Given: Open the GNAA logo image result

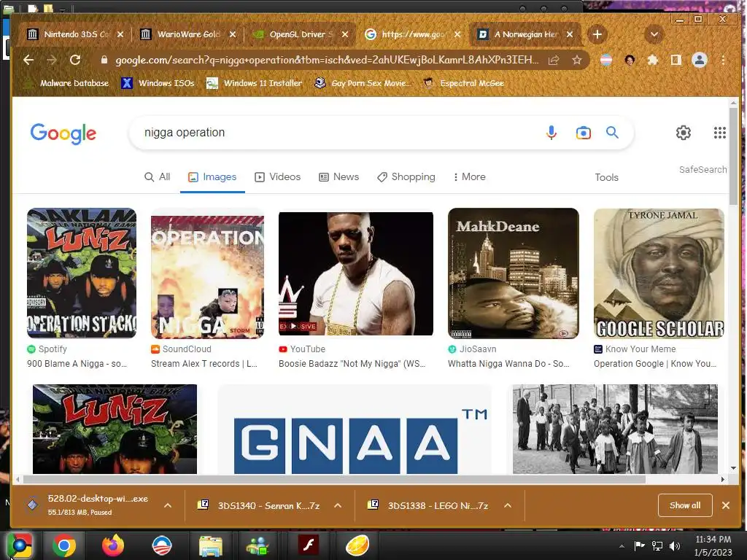Looking at the screenshot, I should [355, 429].
